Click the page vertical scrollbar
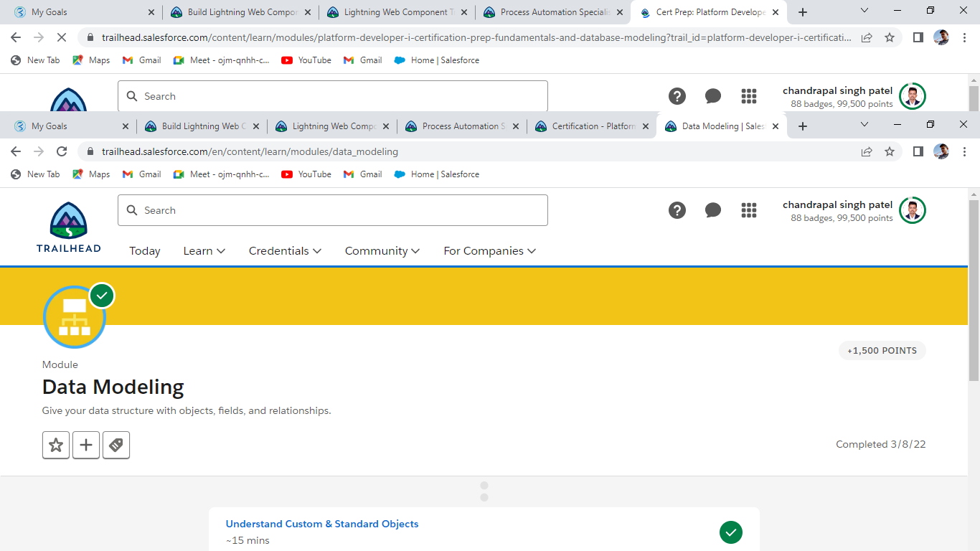The image size is (980, 551). pyautogui.click(x=974, y=286)
